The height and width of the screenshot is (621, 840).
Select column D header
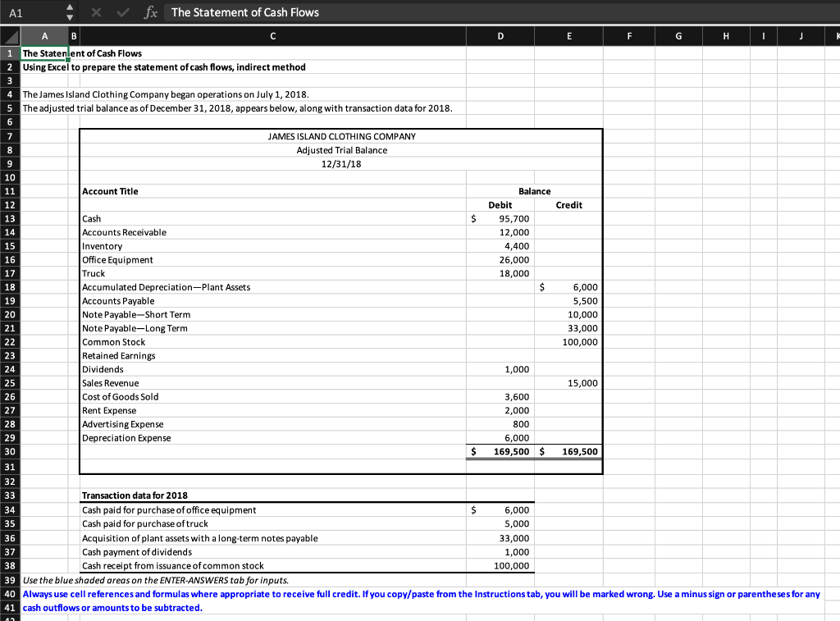[500, 35]
